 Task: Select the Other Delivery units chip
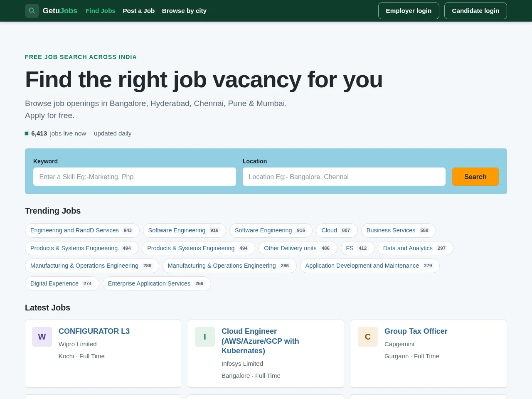[298, 248]
